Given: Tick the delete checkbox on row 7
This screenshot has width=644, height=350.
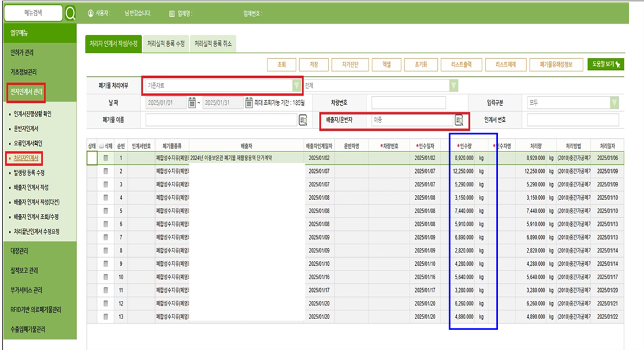Looking at the screenshot, I should 106,238.
